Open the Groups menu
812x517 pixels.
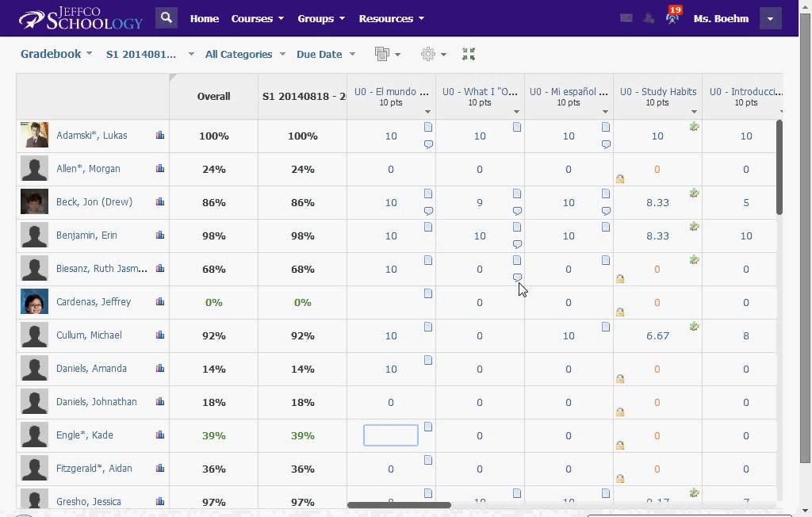[321, 19]
